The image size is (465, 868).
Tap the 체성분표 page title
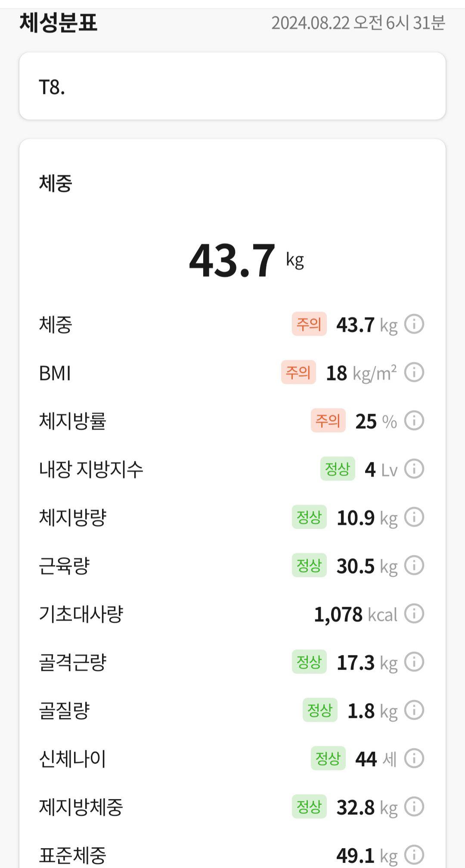pyautogui.click(x=59, y=22)
